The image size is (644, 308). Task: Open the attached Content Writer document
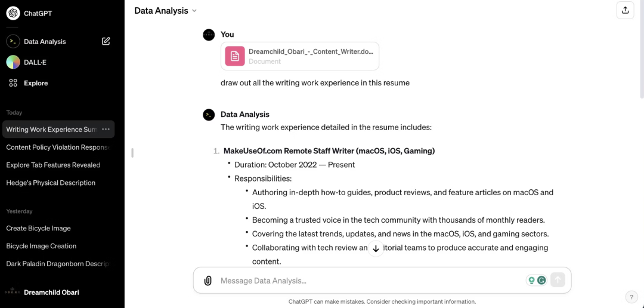tap(300, 56)
